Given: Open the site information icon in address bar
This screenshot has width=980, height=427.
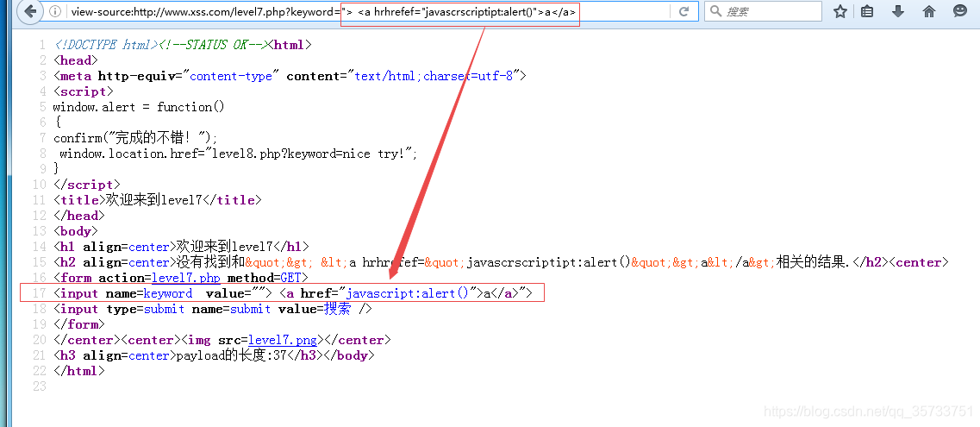Looking at the screenshot, I should [x=55, y=11].
